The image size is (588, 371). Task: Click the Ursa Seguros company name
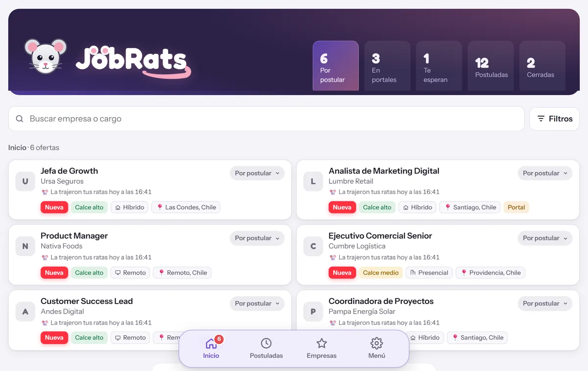62,181
